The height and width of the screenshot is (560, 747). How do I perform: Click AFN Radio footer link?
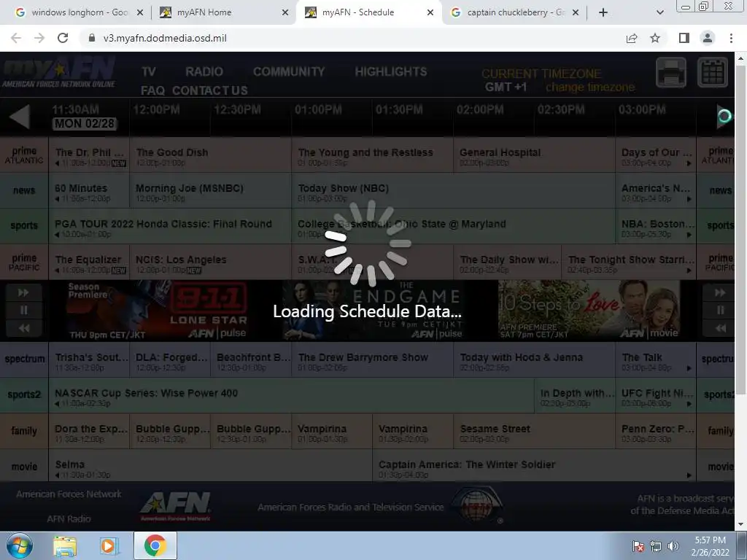pos(69,519)
